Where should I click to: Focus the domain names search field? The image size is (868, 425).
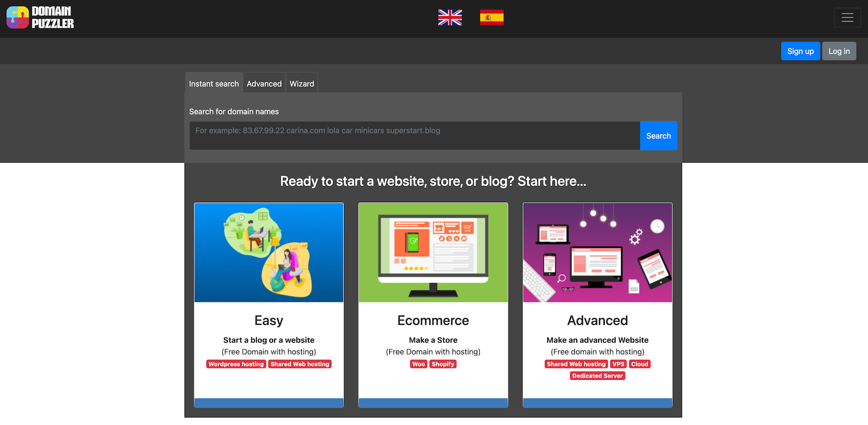pos(414,136)
